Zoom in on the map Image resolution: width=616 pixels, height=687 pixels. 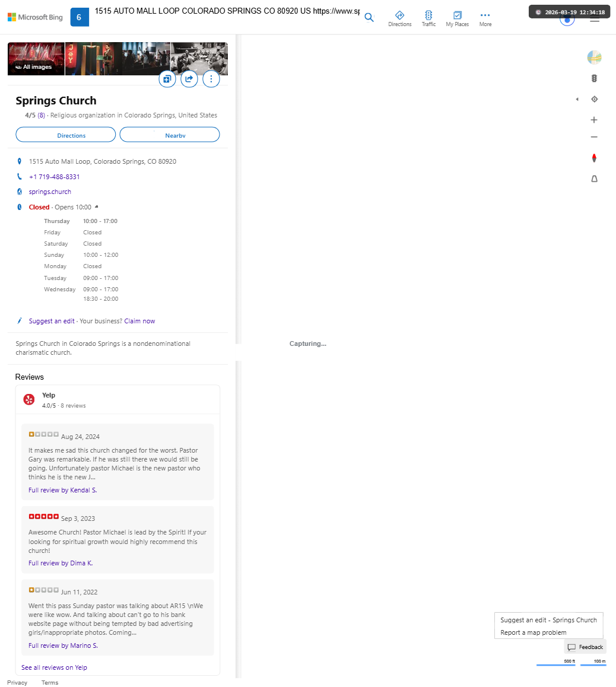pos(594,120)
